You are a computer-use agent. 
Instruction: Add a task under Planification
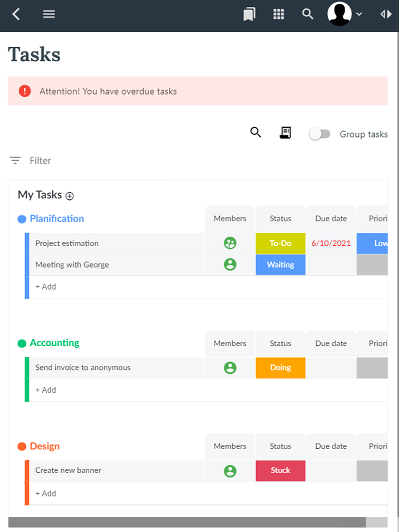(x=46, y=287)
